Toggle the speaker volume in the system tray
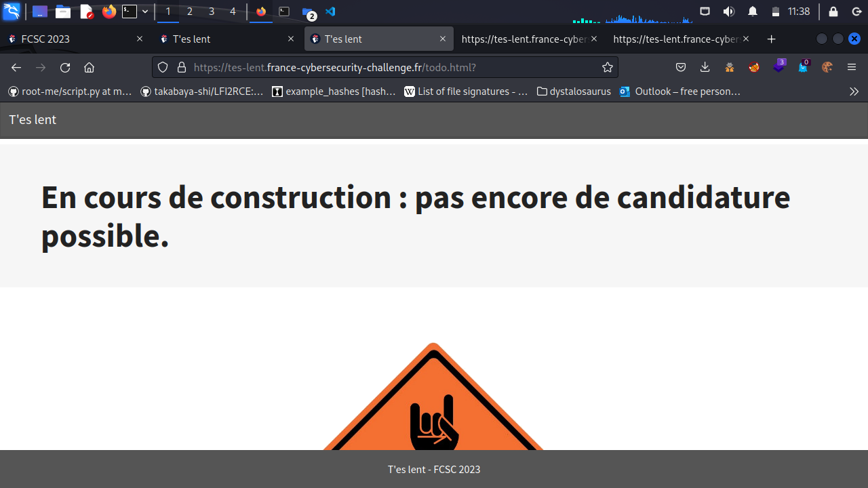868x488 pixels. coord(728,11)
